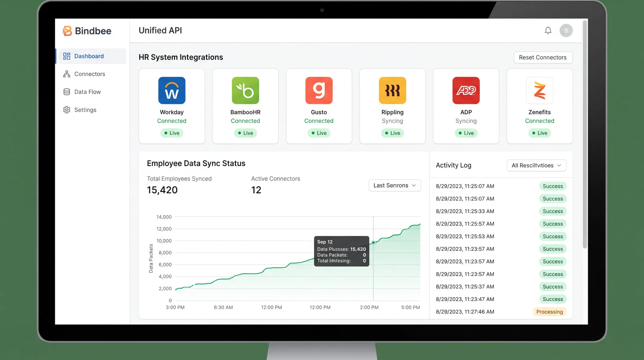Viewport: 644px width, 360px height.
Task: Click Success badge for 11:23:47 AM
Action: tap(553, 299)
